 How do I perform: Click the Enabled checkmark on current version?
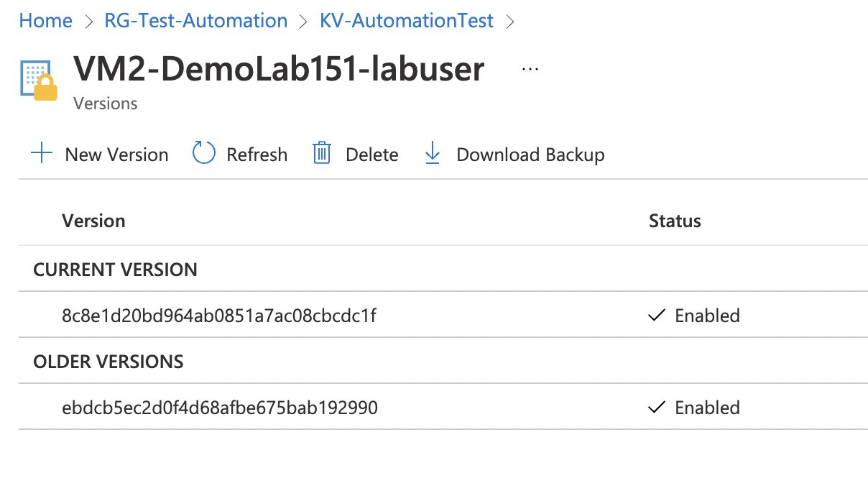point(656,315)
